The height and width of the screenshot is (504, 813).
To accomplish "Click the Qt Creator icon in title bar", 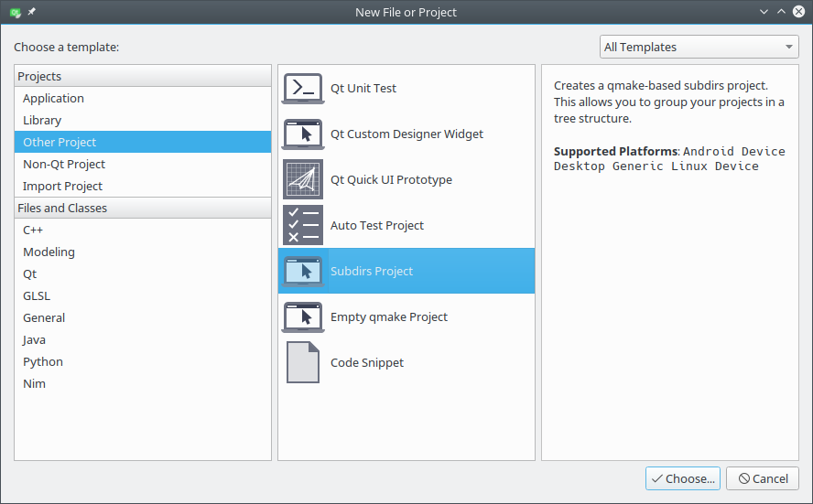I will coord(16,12).
